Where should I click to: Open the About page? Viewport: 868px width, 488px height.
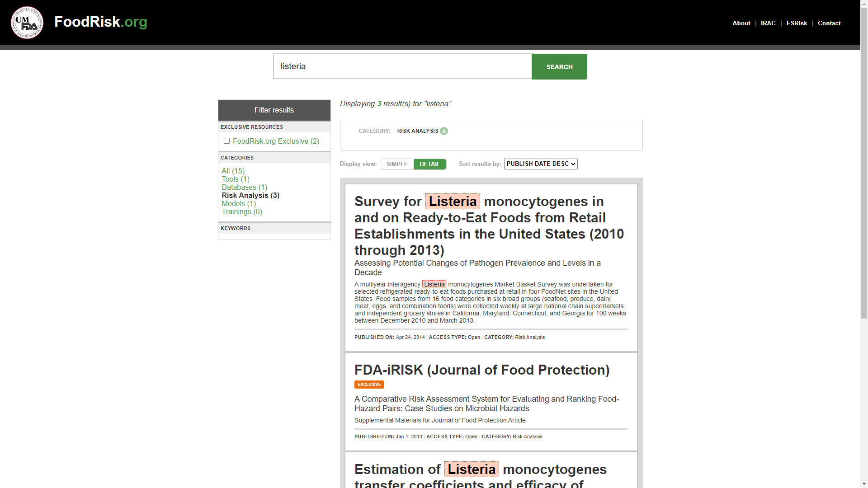point(741,23)
